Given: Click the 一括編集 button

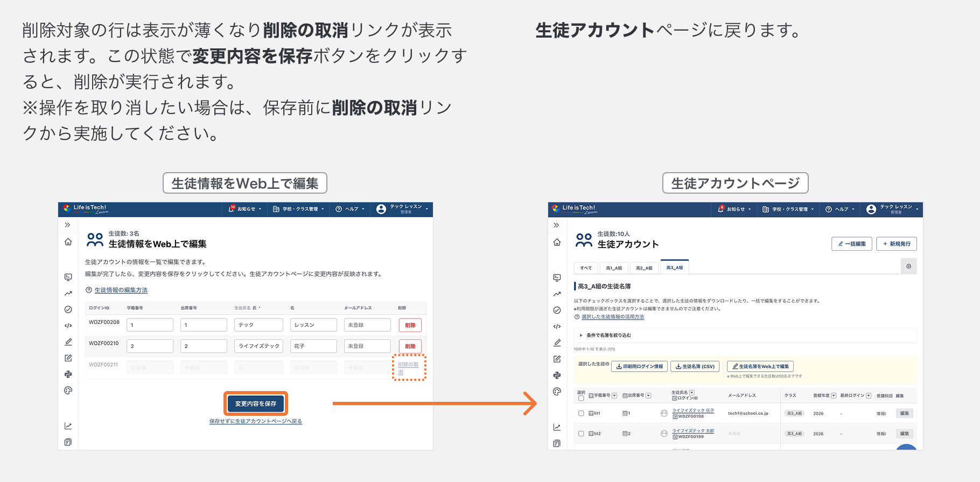Looking at the screenshot, I should pos(852,244).
